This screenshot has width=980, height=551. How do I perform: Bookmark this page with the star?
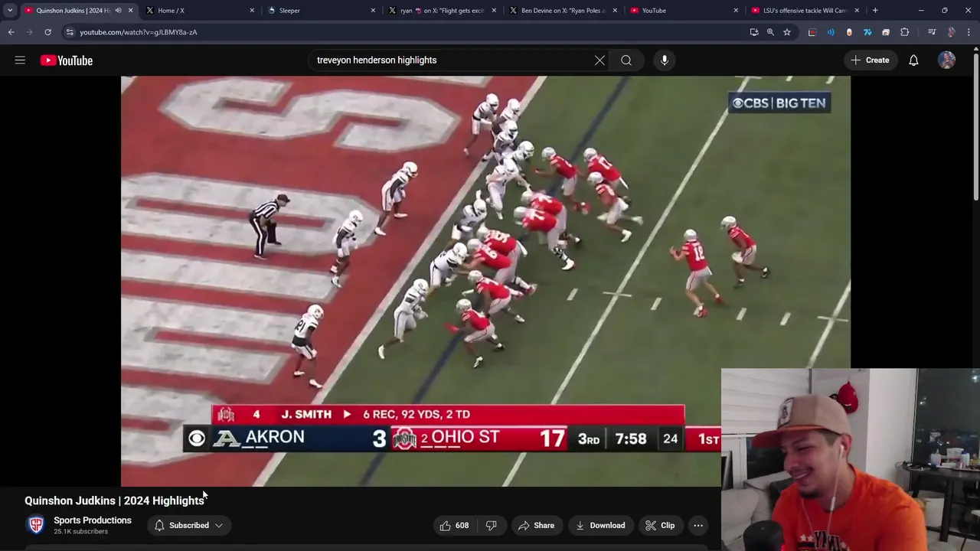pos(787,32)
